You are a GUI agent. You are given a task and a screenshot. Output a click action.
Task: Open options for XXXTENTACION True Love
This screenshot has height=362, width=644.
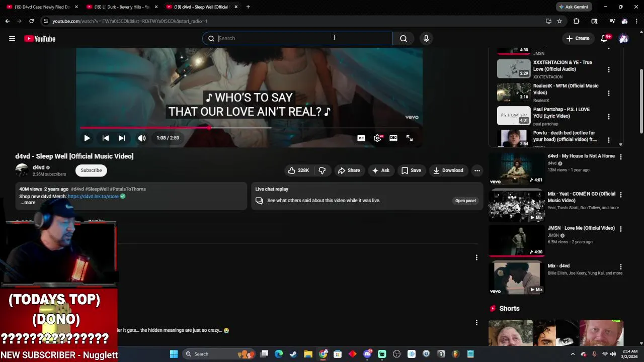click(609, 70)
